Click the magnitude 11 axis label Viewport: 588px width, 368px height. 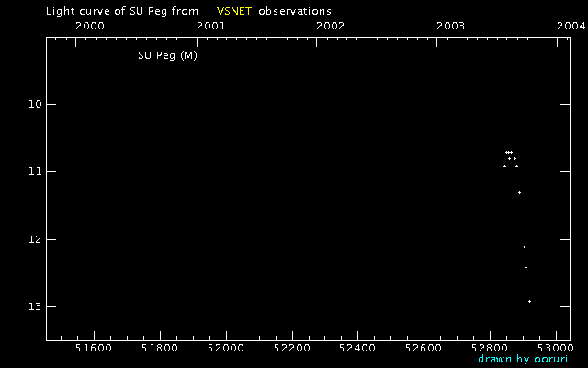(x=35, y=172)
